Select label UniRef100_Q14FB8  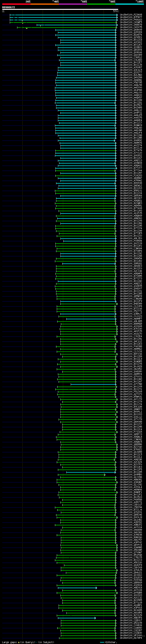click(131, 90)
